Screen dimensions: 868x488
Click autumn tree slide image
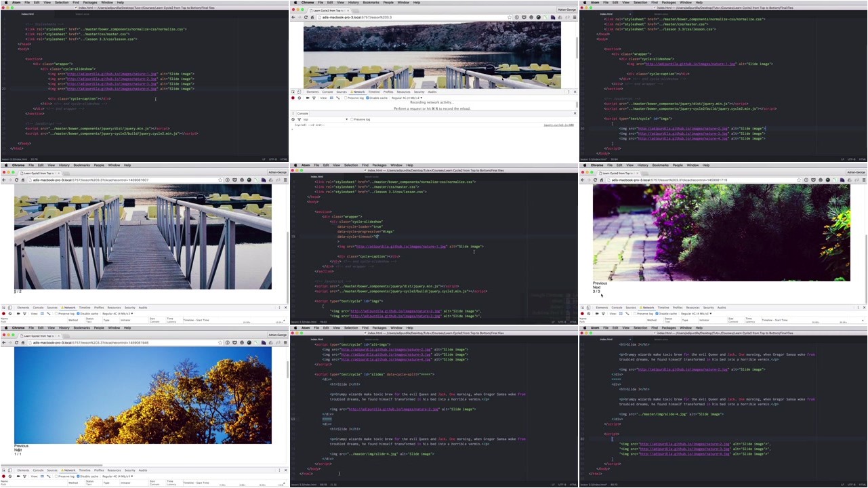coord(143,395)
